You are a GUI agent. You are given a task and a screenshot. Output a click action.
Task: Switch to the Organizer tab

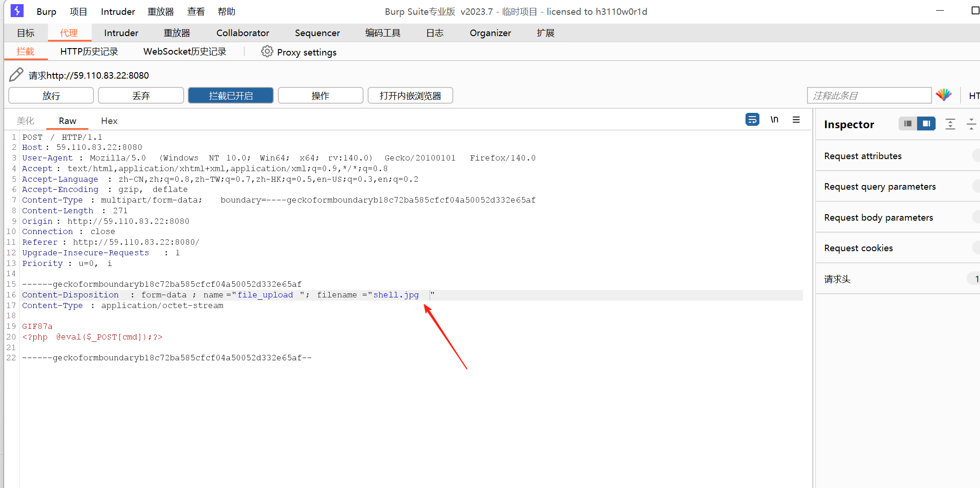pos(490,33)
